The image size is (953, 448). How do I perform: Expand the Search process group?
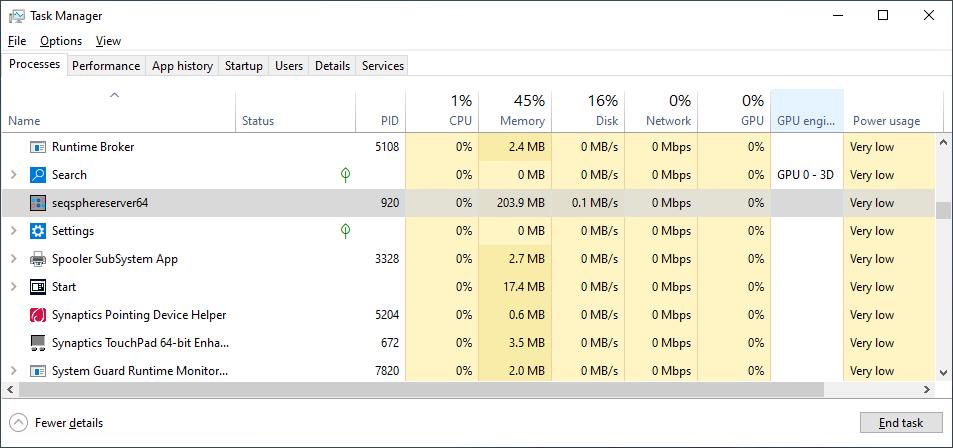pos(13,175)
